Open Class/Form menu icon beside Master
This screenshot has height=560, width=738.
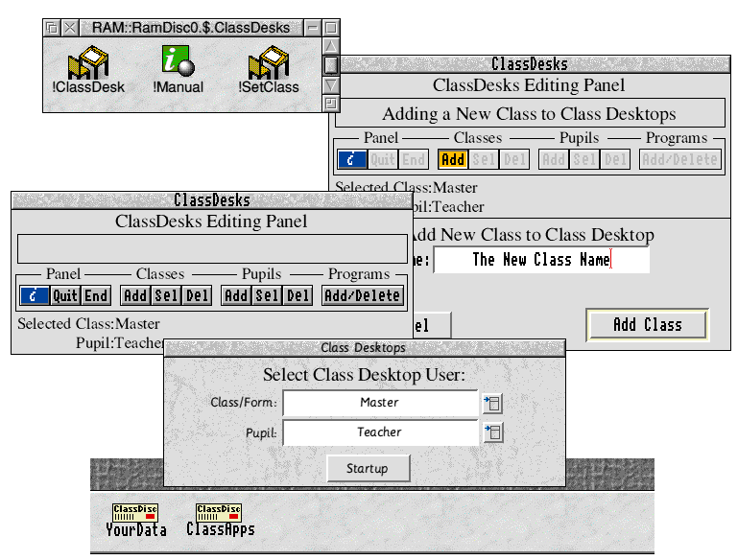pos(492,404)
